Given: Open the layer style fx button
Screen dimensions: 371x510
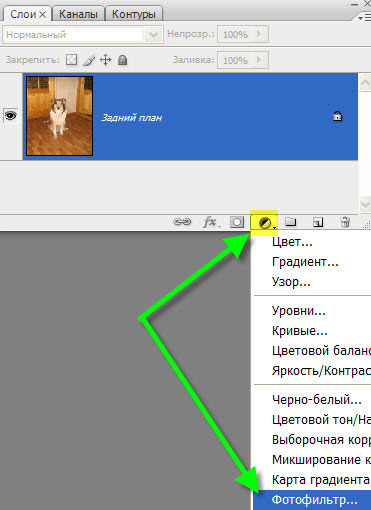Looking at the screenshot, I should tap(211, 222).
